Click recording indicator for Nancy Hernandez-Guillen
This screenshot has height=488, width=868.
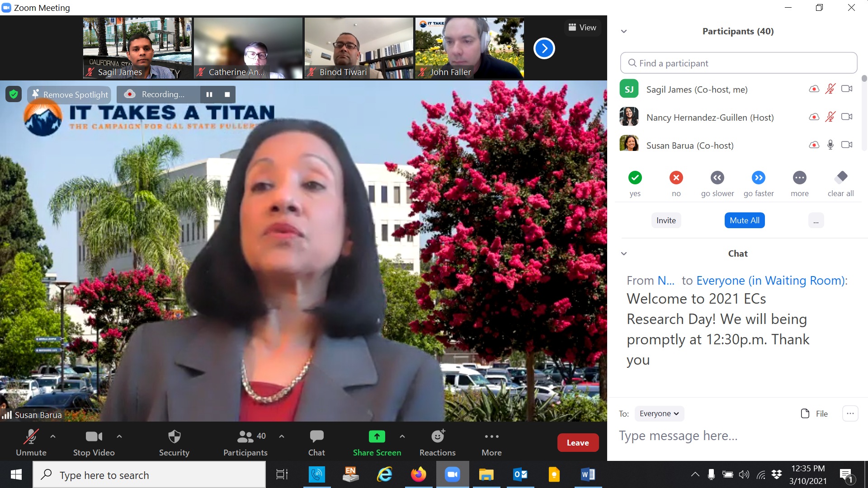pos(814,117)
